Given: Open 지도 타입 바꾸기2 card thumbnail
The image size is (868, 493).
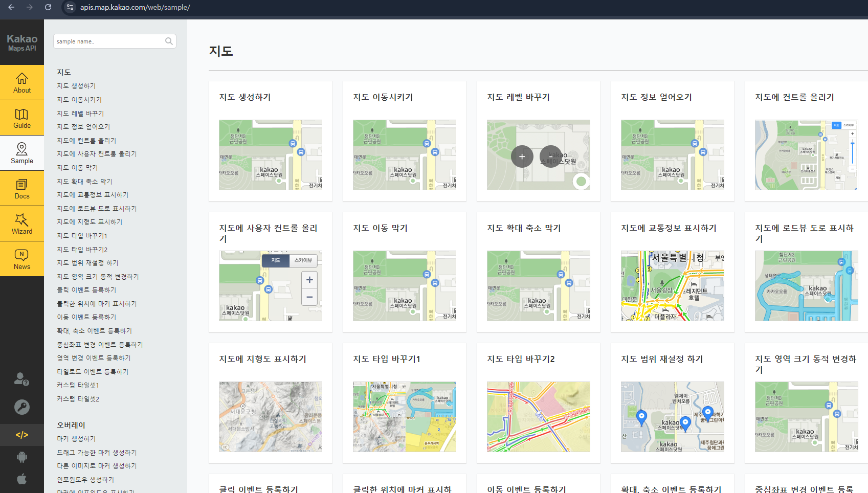Looking at the screenshot, I should [539, 417].
